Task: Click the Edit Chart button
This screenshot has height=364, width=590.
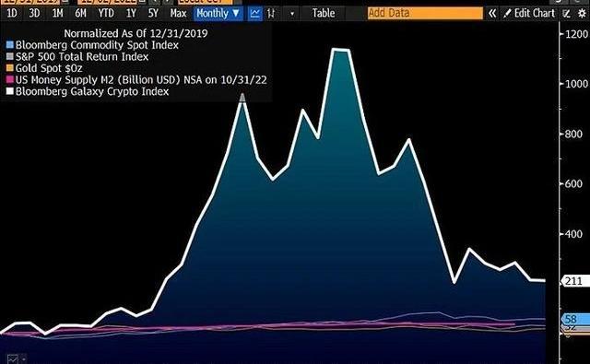Action: pos(529,14)
